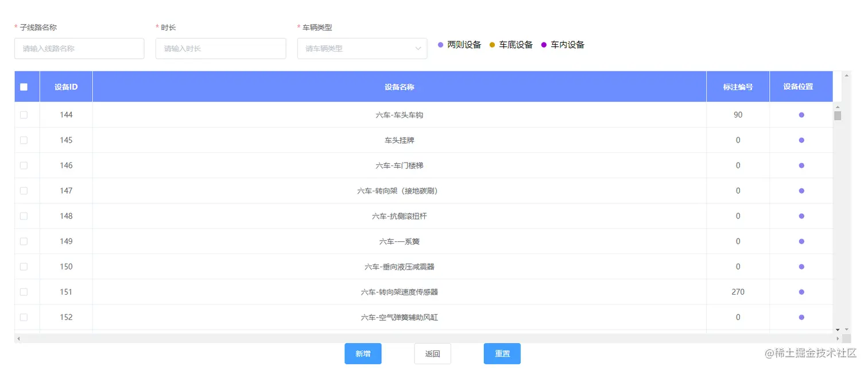The height and width of the screenshot is (370, 868).
Task: Open the 车辆类型 dropdown
Action: 362,49
